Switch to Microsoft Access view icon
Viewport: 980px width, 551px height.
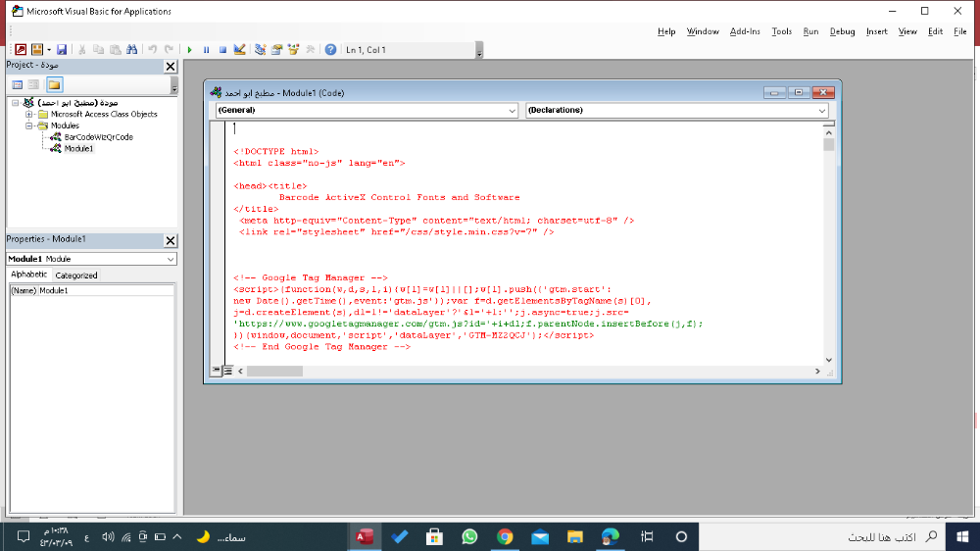(21, 49)
